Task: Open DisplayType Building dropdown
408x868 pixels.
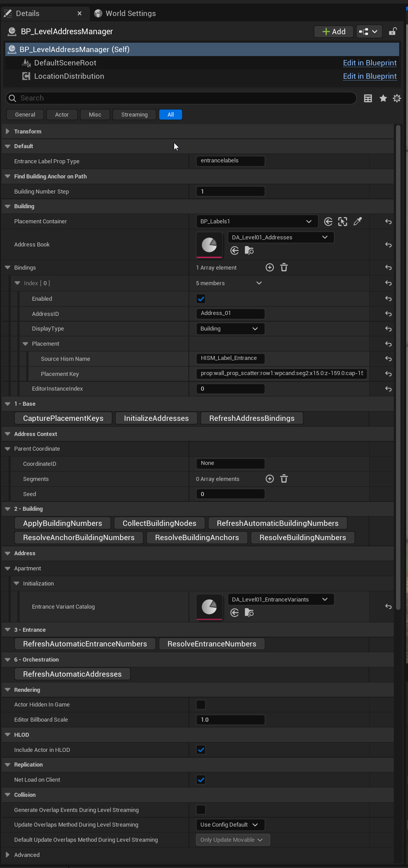Action: pos(230,329)
